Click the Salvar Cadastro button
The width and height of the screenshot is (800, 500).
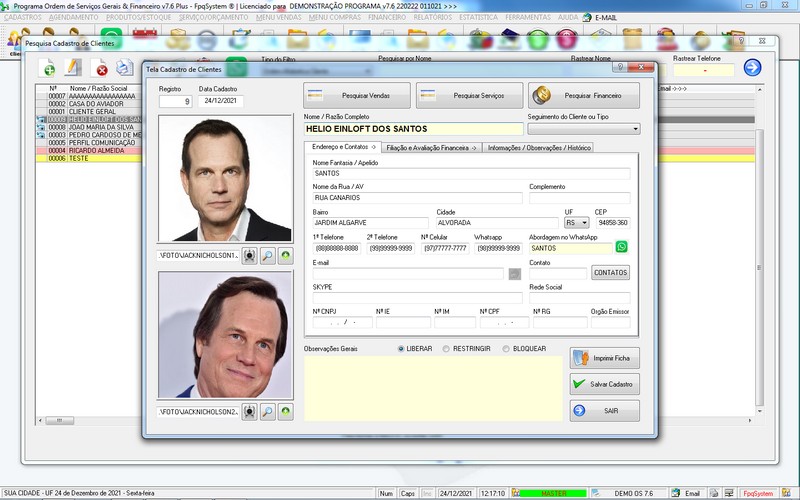(605, 384)
